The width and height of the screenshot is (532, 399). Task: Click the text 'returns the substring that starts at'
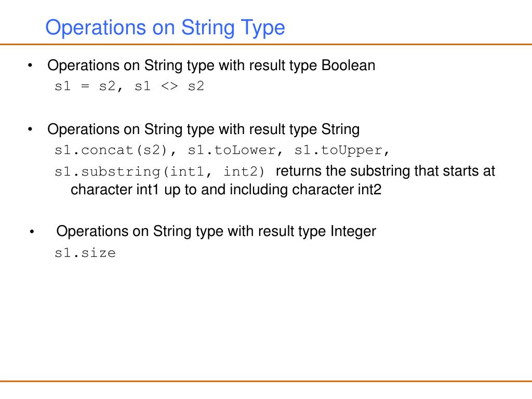coord(385,171)
